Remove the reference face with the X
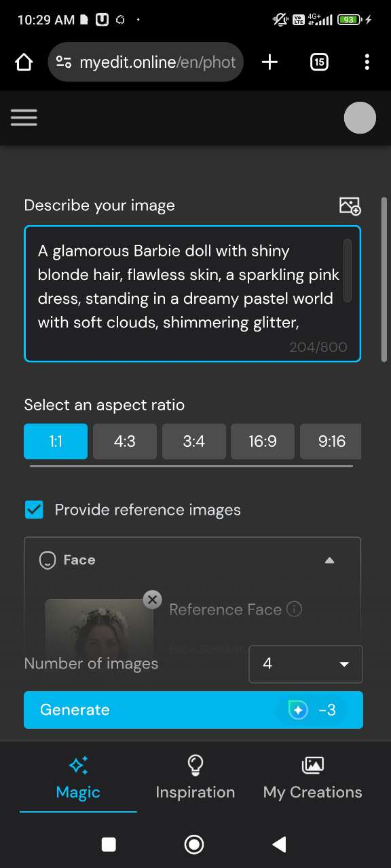 (x=152, y=599)
